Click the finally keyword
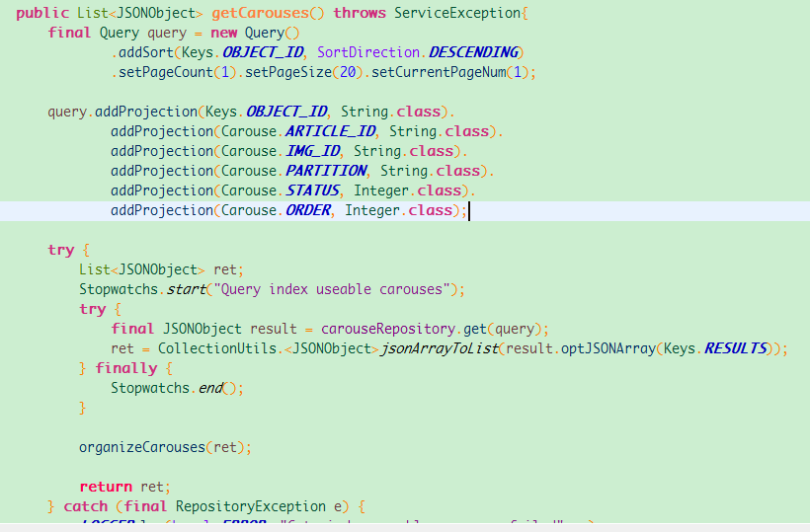Screen dimensions: 810x532 (126, 368)
